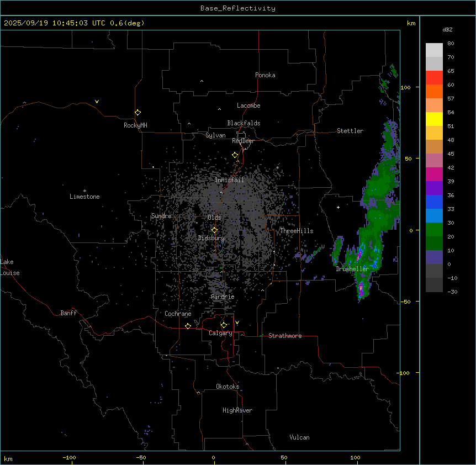476x465 pixels.
Task: Select the Drumheller city label
Action: click(x=352, y=269)
